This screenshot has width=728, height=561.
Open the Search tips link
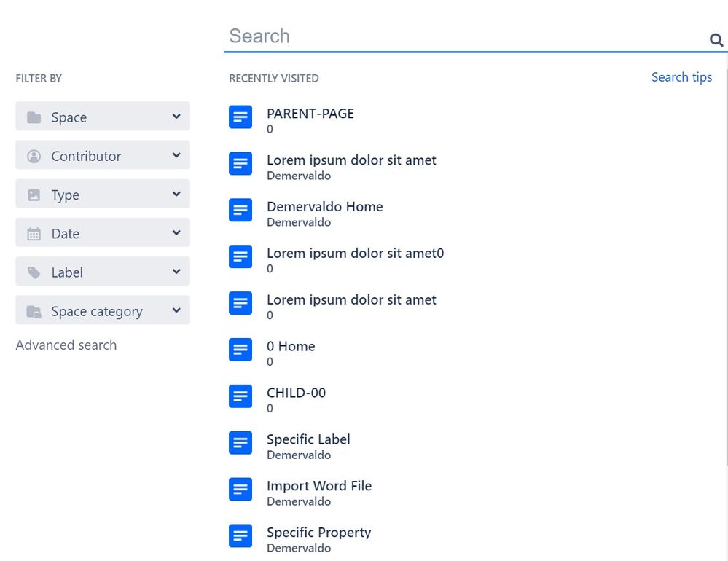(681, 76)
